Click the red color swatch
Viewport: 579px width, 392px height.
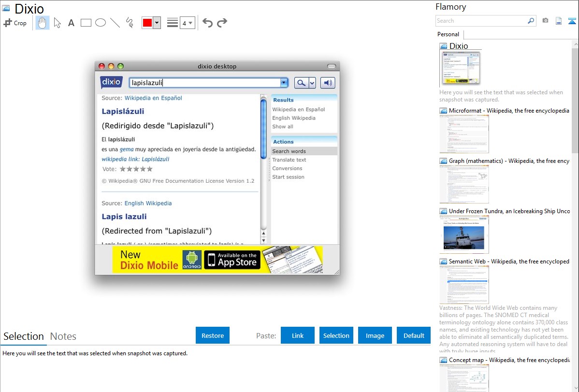tap(147, 23)
